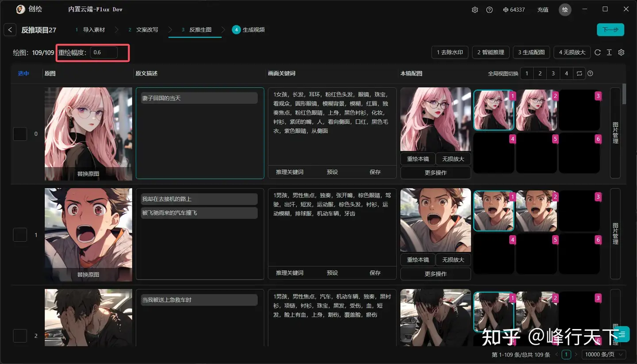Go to the next page arrow in pagination
Viewport: 637px width, 364px height.
point(576,354)
